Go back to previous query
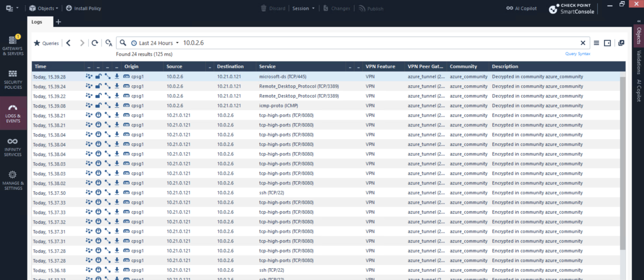The width and height of the screenshot is (644, 280). pyautogui.click(x=68, y=43)
